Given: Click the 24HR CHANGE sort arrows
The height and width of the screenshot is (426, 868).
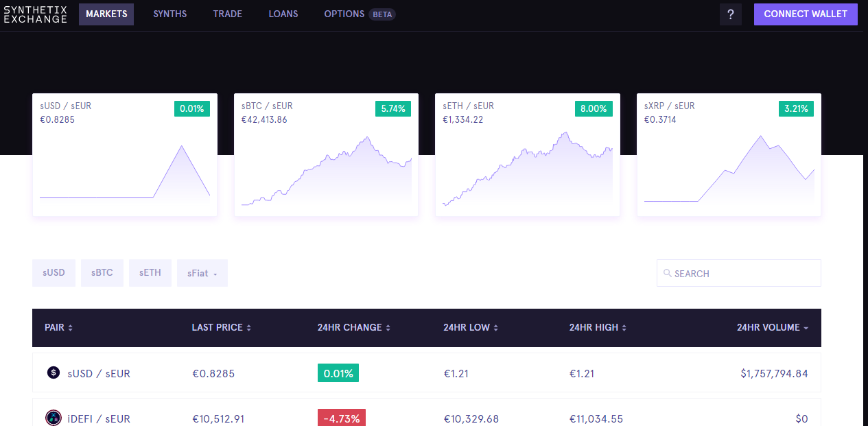Looking at the screenshot, I should pos(388,327).
